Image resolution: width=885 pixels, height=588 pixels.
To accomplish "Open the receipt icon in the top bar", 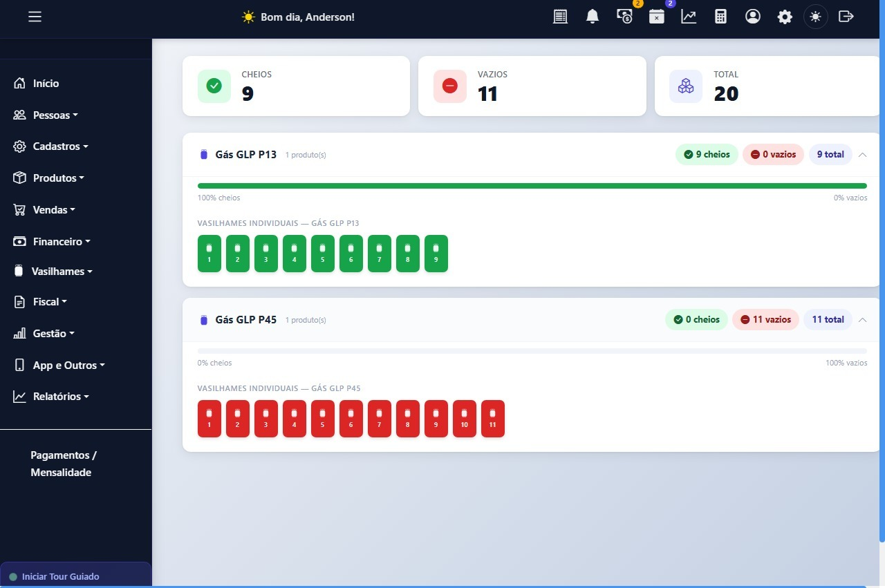I will [x=560, y=16].
